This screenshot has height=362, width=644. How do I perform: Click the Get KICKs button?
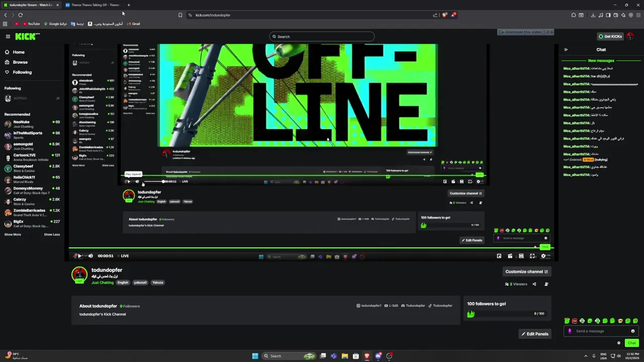point(610,36)
